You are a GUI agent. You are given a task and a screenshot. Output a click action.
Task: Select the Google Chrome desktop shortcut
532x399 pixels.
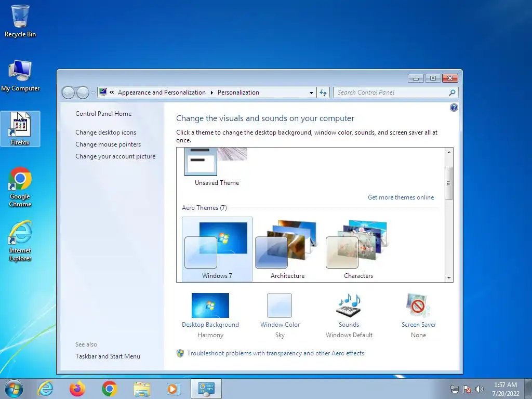coord(20,187)
